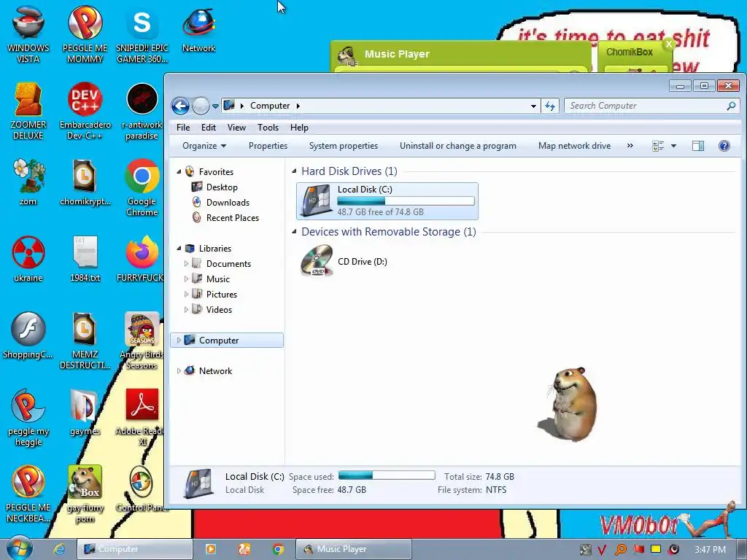
Task: Open the View menu
Action: (236, 127)
